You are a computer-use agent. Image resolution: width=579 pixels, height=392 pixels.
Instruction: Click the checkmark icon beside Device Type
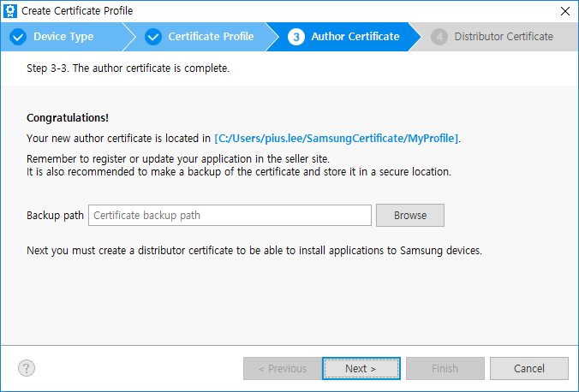pyautogui.click(x=18, y=37)
